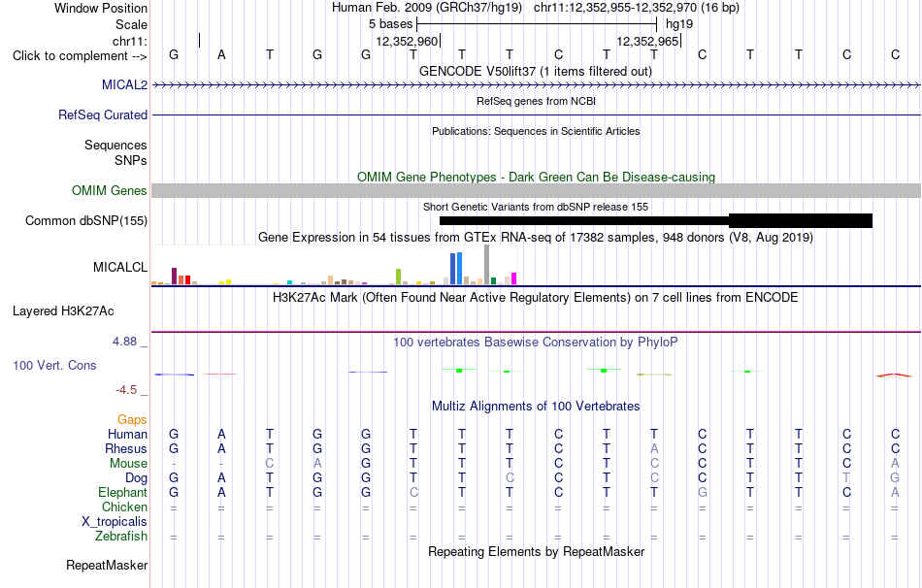Click the dark purple GTEx bar

[174, 277]
